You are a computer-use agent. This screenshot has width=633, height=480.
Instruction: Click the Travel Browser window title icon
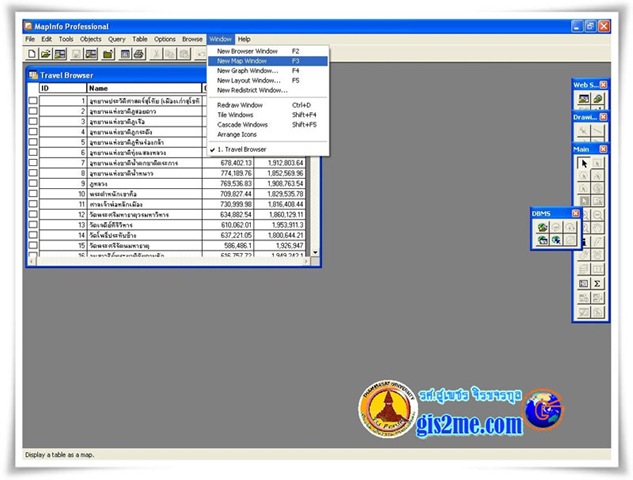point(33,75)
